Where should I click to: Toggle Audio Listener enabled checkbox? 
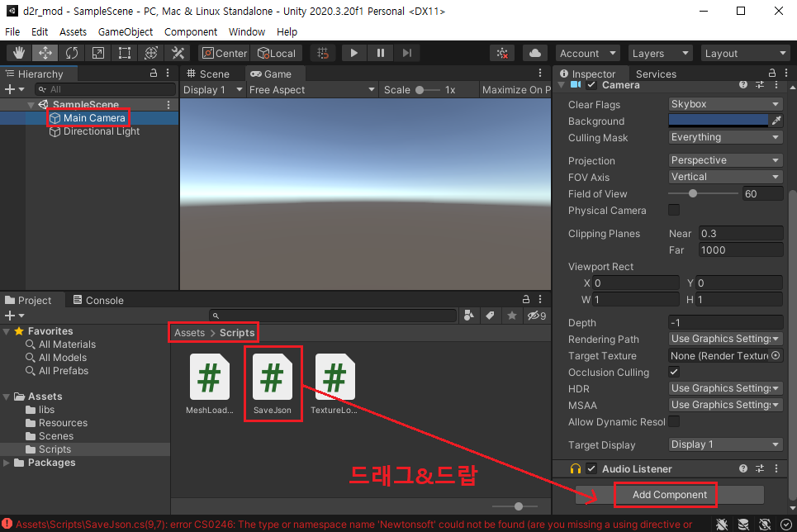coord(591,468)
